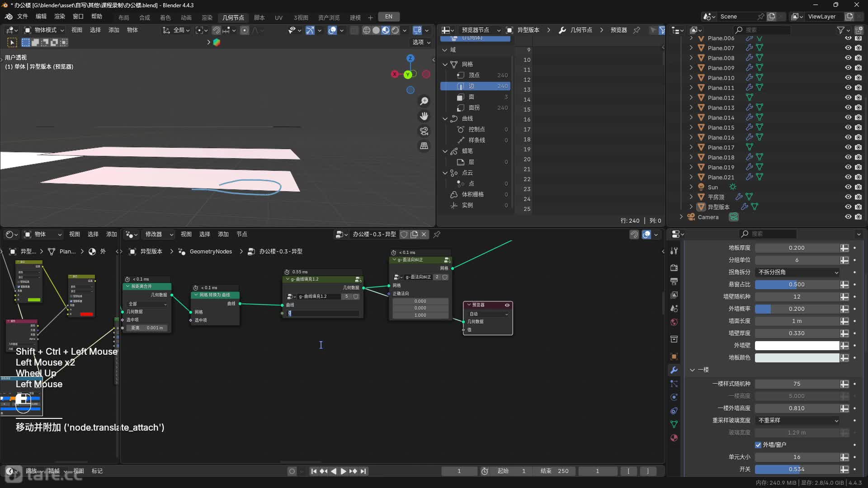868x488 pixels.
Task: Click the viewport pan hand icon
Action: tap(424, 116)
